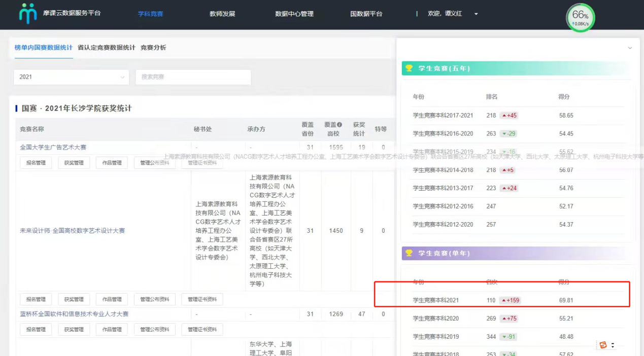Click the 搜索竞赛 search input field
Image resolution: width=644 pixels, height=356 pixels.
click(193, 77)
